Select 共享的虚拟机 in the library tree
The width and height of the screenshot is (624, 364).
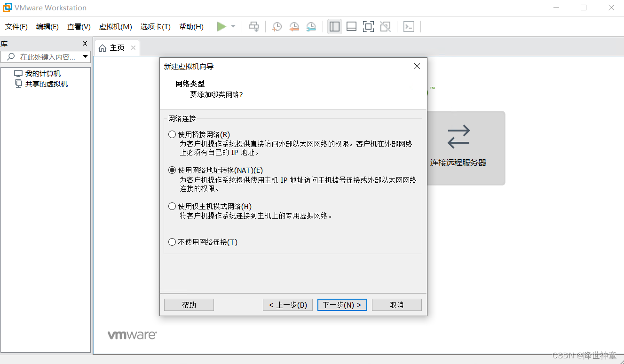tap(47, 84)
